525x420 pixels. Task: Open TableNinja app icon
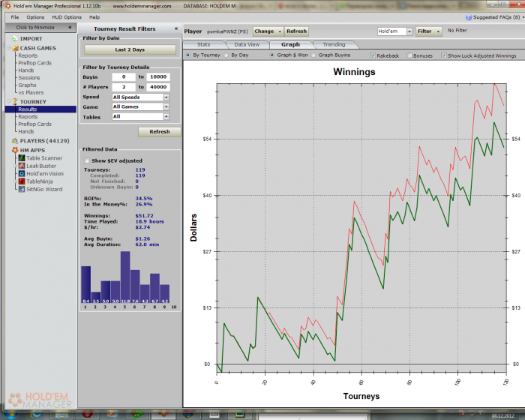point(22,181)
